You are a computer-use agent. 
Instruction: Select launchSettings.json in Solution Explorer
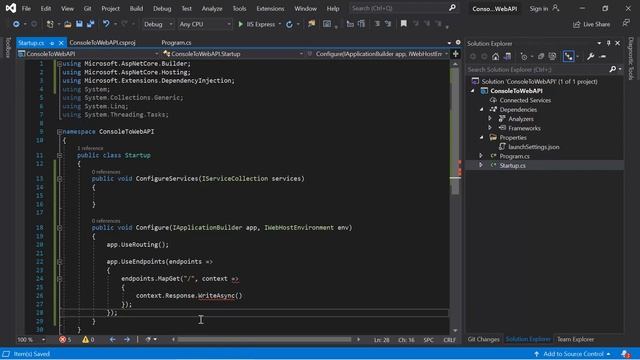point(533,147)
